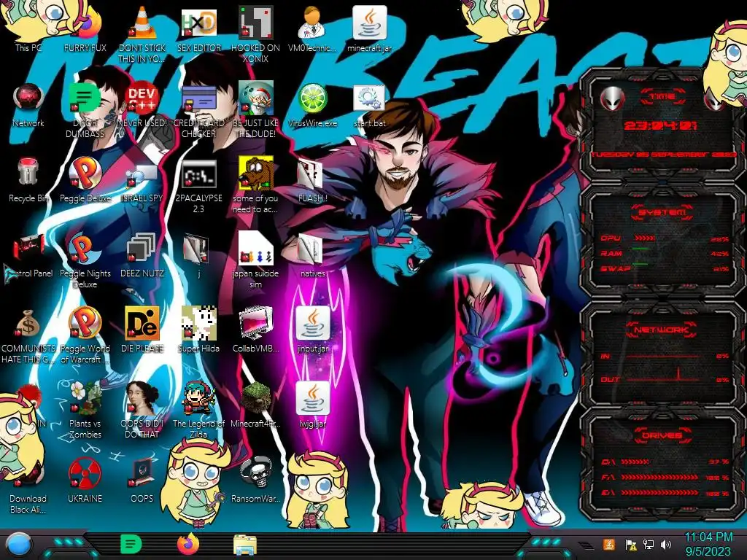747x560 pixels.
Task: Open the OOPS Alienware shortcut
Action: 142,480
